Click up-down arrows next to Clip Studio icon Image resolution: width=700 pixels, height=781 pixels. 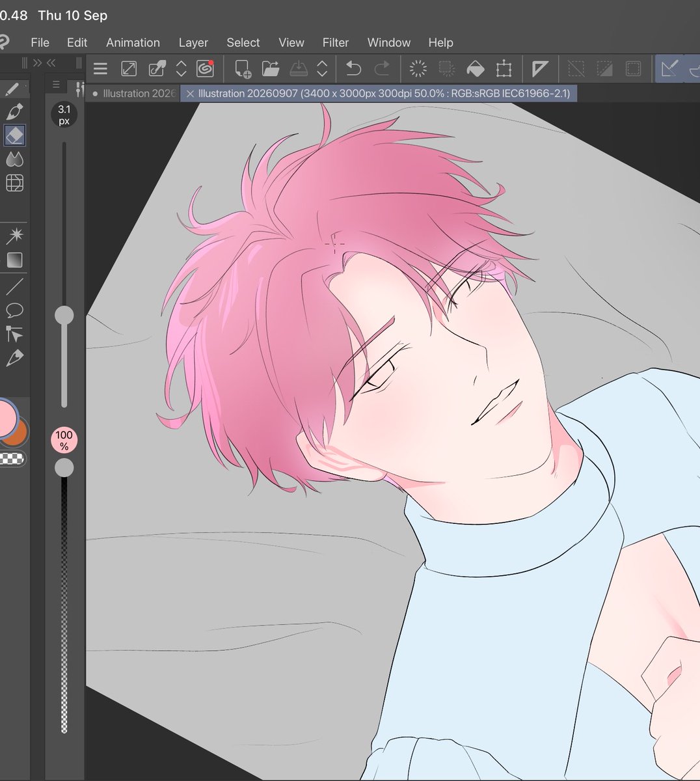pyautogui.click(x=182, y=68)
